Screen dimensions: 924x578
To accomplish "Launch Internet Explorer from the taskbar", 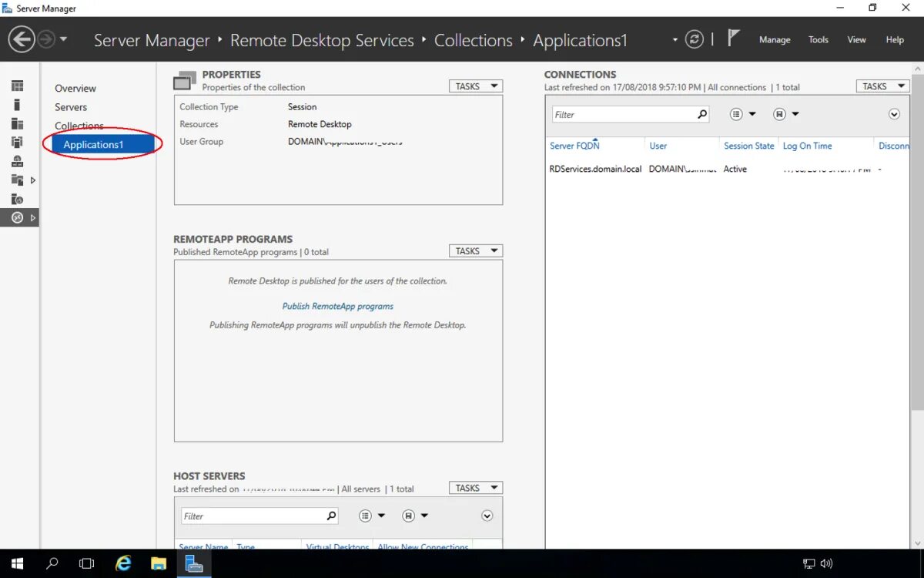I will [123, 563].
